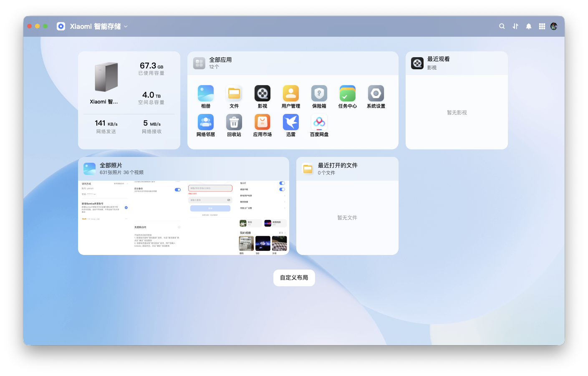Open the transfer arrows icon in title bar

[515, 26]
